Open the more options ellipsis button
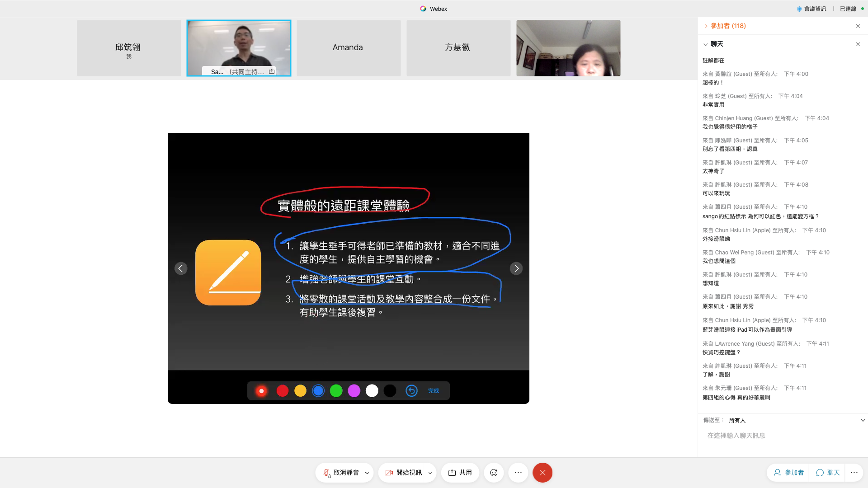Screen dimensions: 868x488 (518, 473)
